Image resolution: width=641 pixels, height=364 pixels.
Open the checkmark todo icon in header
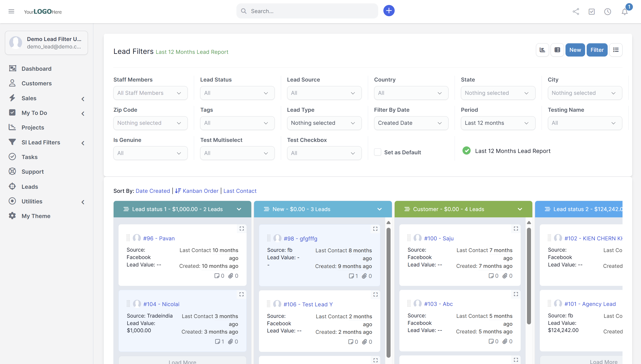591,11
